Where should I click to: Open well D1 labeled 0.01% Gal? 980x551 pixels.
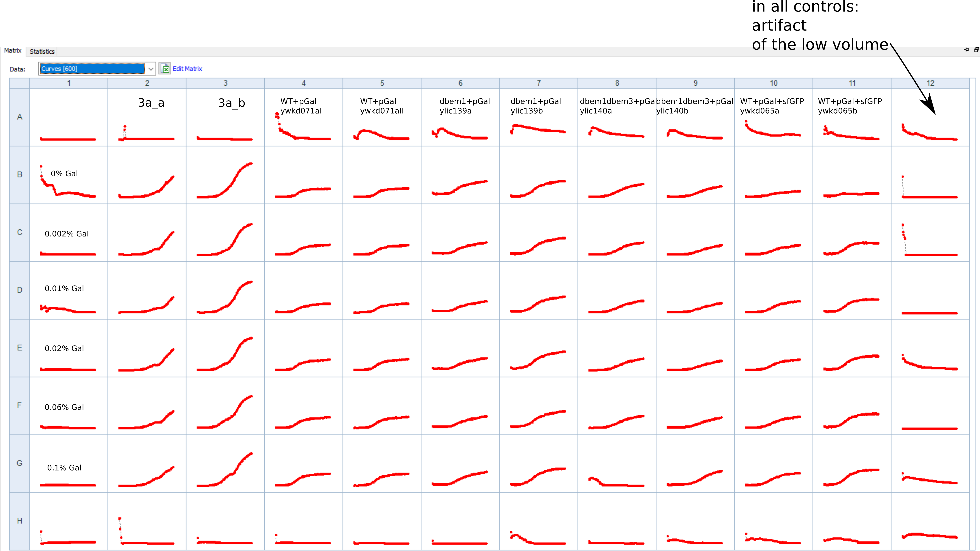[69, 291]
